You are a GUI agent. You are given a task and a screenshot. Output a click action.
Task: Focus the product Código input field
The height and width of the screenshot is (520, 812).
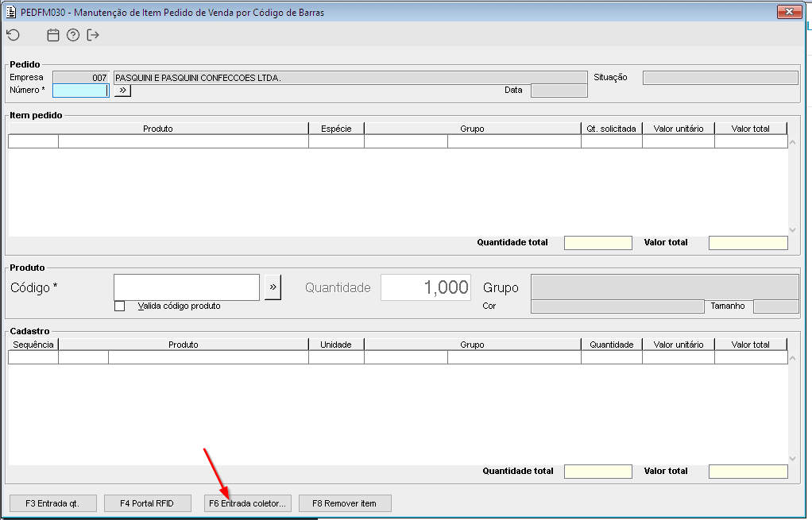click(x=187, y=287)
